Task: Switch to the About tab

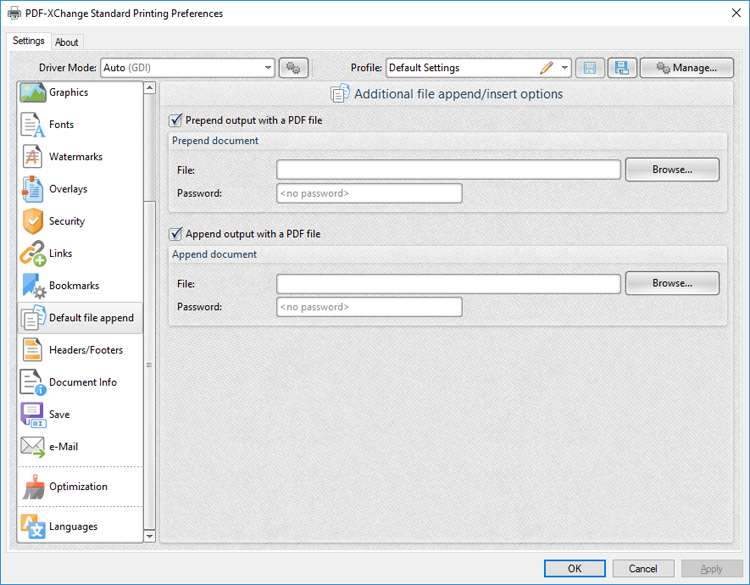Action: click(x=67, y=42)
